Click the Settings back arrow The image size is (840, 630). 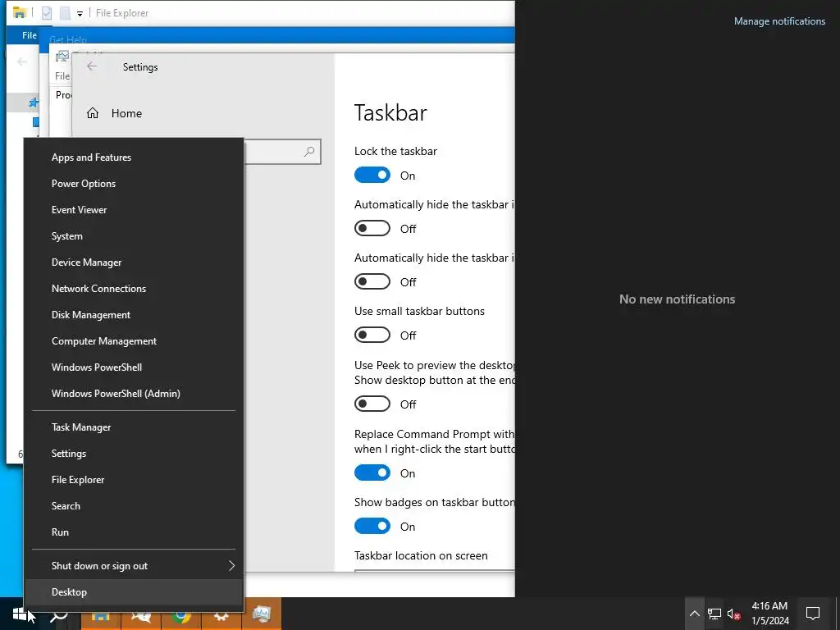coord(92,66)
